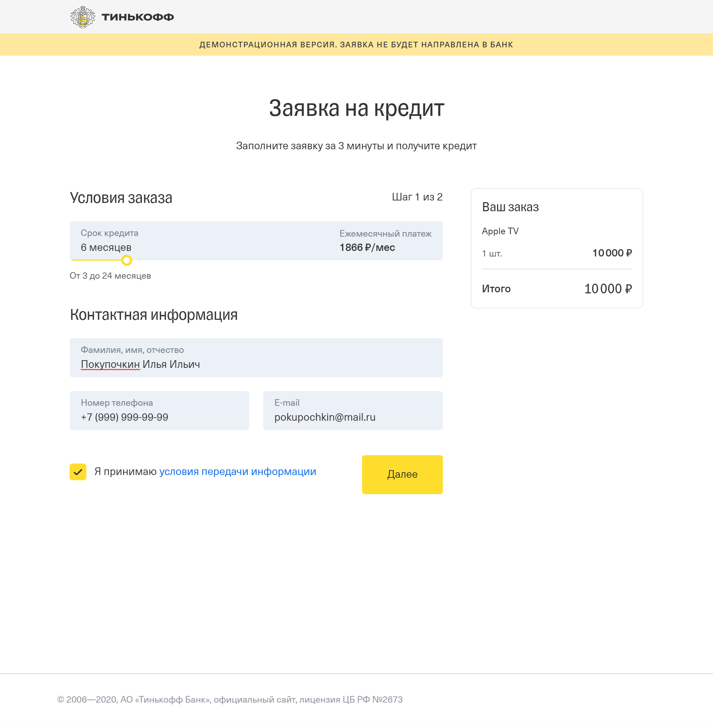The height and width of the screenshot is (728, 713).
Task: Click the Ежемесячный платеж amount 1866 ₽/мес
Action: pos(367,247)
